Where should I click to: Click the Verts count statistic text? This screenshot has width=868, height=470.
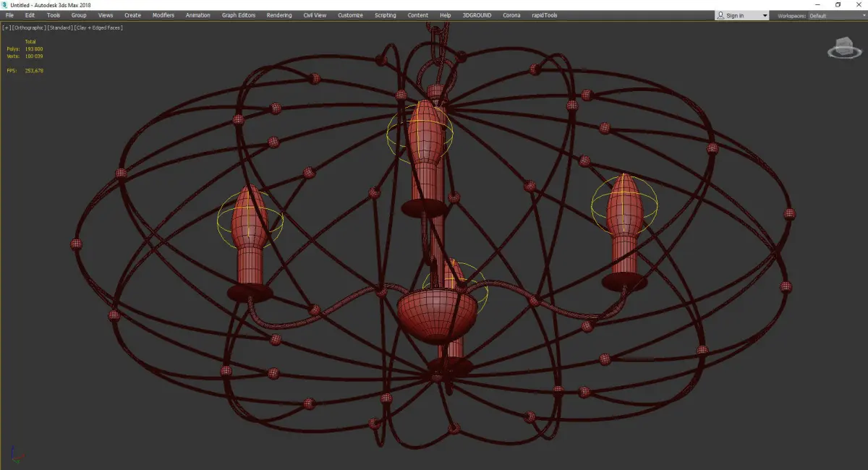(24, 56)
